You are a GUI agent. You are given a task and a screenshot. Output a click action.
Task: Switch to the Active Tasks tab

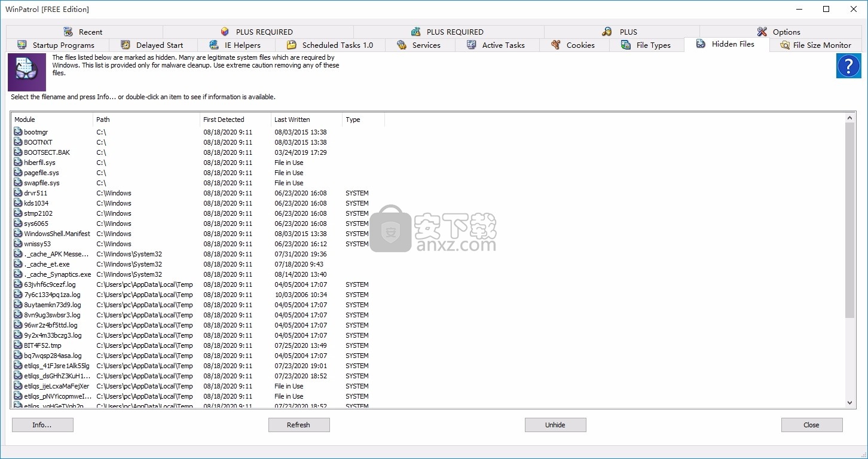coord(497,45)
